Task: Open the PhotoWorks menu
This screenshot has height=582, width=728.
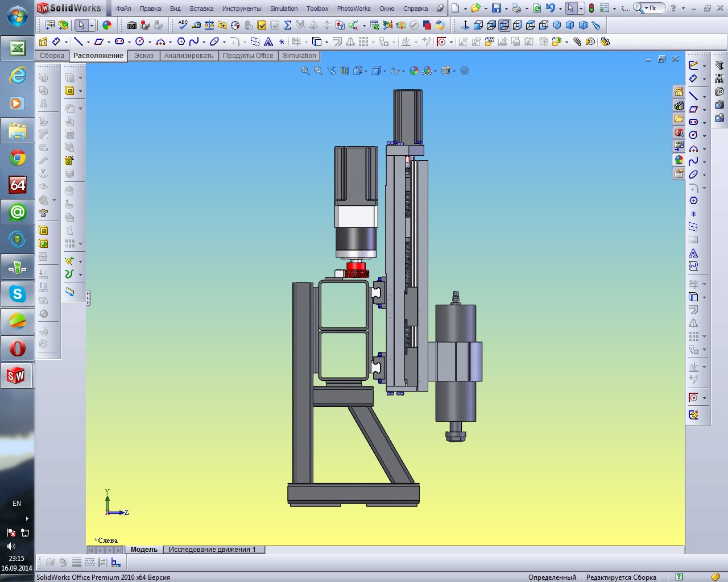Action: 354,9
